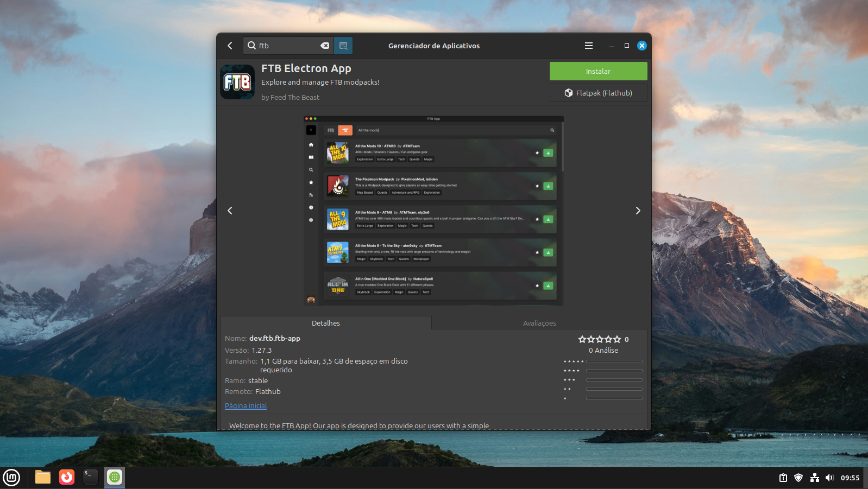Screen dimensions: 868x489
Task: Click the five-star rating icons
Action: 599,339
